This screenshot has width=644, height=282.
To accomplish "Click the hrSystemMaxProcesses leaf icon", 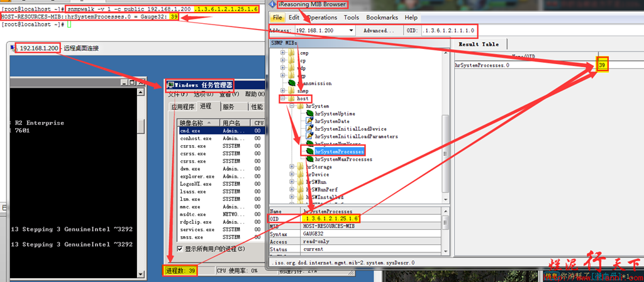I will click(309, 159).
